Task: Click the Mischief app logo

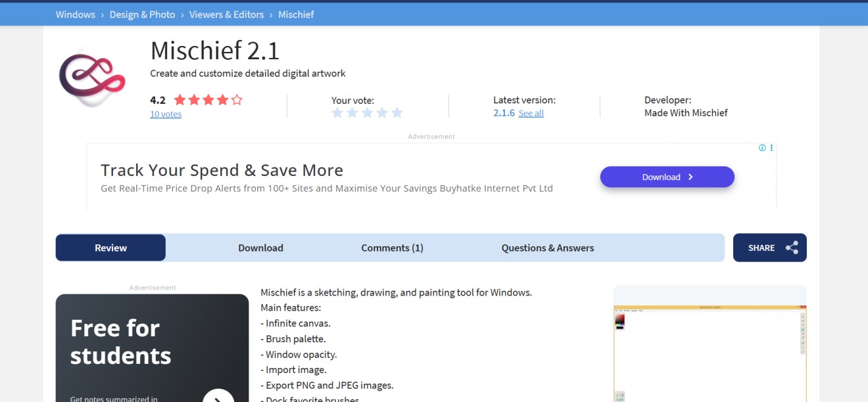Action: [x=92, y=78]
